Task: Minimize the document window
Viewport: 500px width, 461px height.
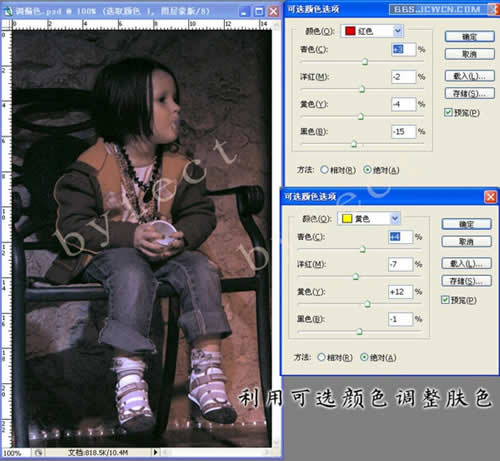Action: click(x=244, y=12)
